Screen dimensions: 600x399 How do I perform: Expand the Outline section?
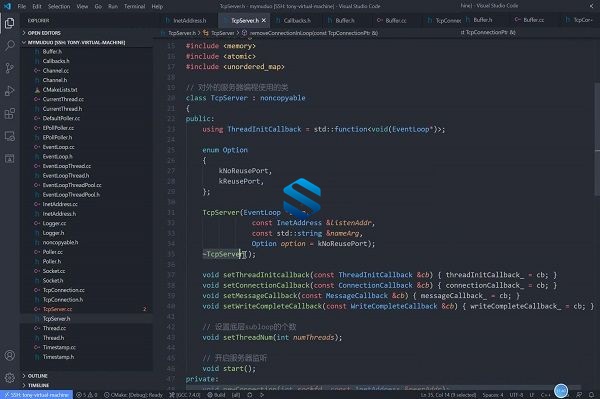pos(87,376)
